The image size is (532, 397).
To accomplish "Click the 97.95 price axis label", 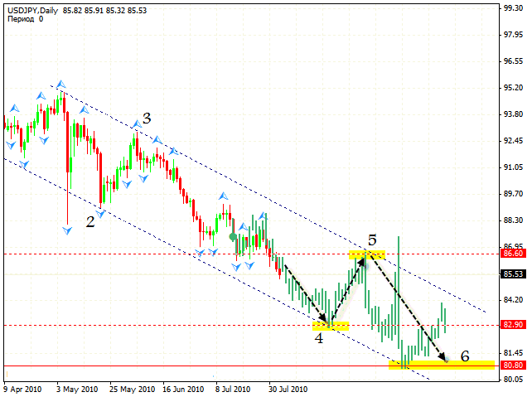I will [x=513, y=35].
